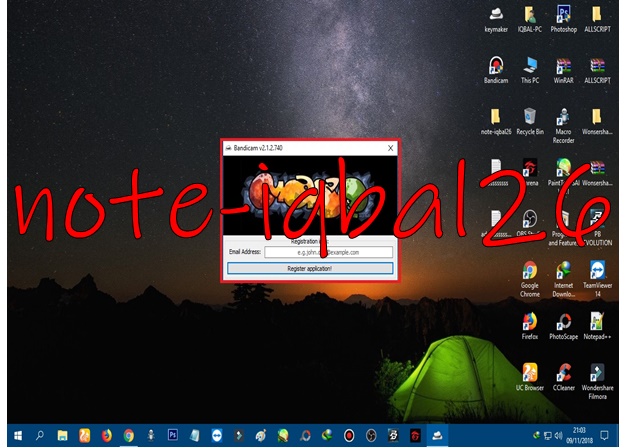Launch Photoshop from the taskbar

tap(173, 435)
